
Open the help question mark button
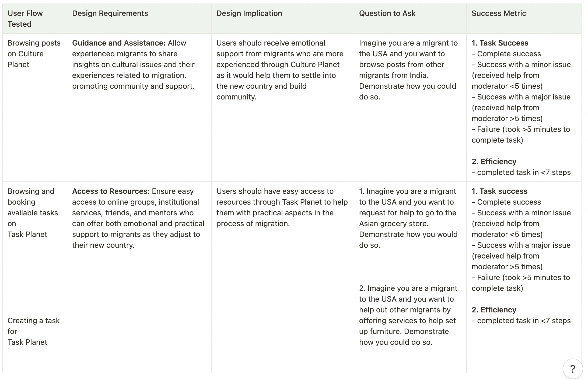(573, 368)
